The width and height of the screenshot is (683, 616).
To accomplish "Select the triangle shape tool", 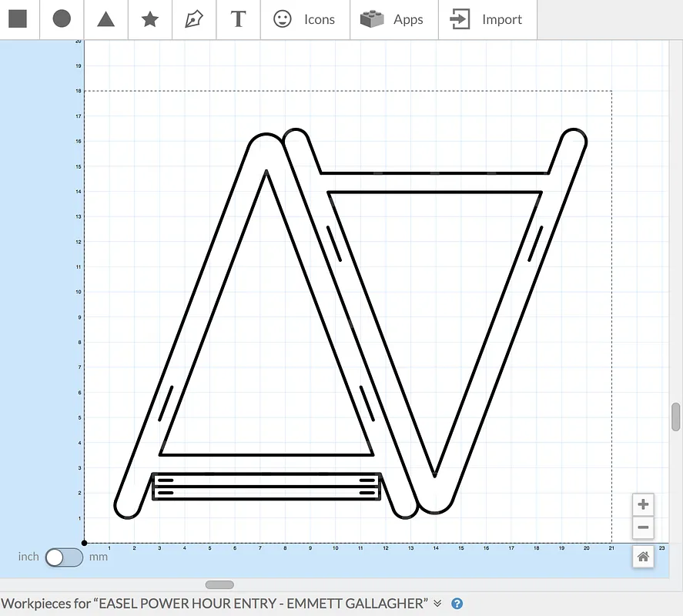I will pos(106,19).
